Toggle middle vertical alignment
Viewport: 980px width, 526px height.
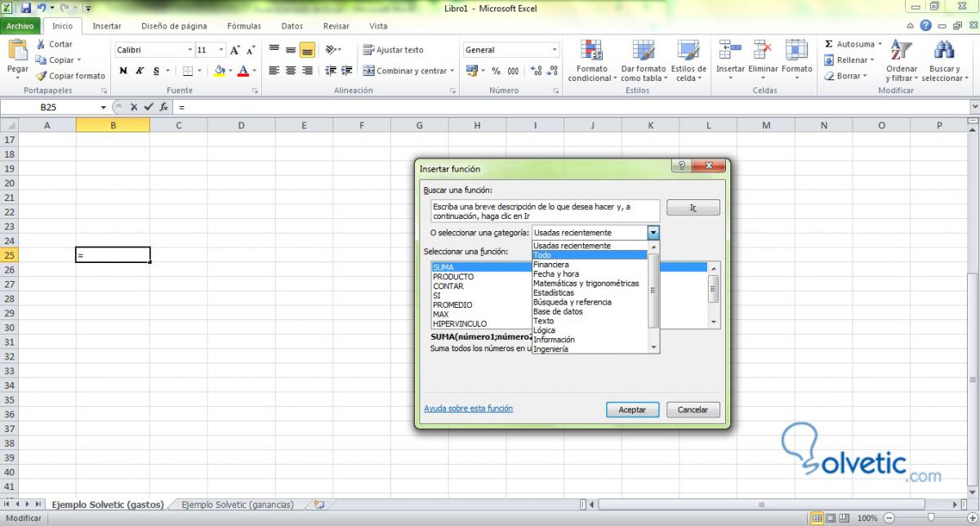[291, 50]
